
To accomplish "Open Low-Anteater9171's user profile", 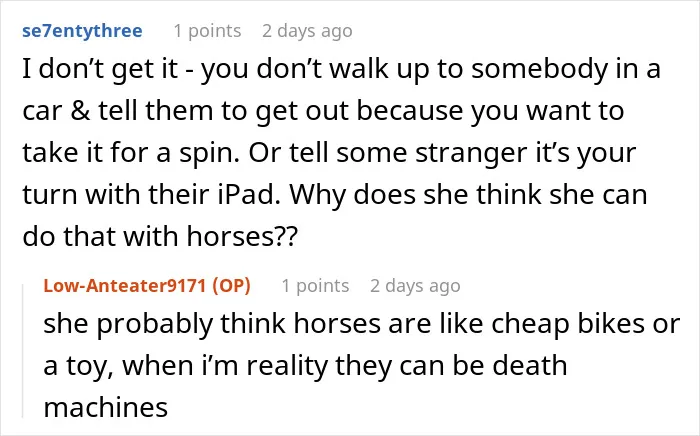I will 125,286.
